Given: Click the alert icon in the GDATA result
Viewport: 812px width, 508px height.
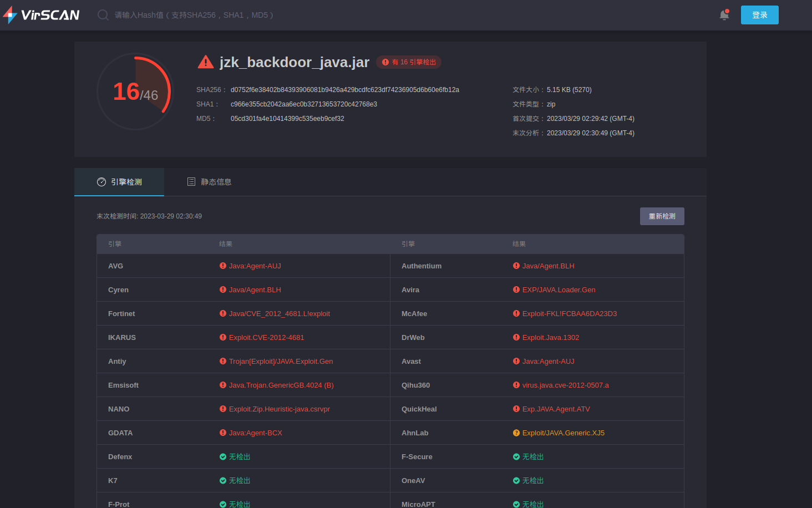Looking at the screenshot, I should click(x=223, y=433).
